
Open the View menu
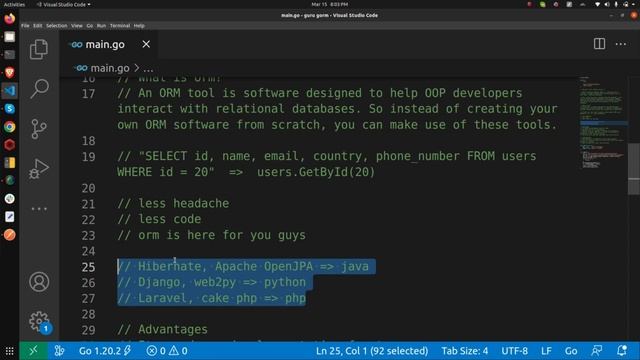pyautogui.click(x=77, y=26)
